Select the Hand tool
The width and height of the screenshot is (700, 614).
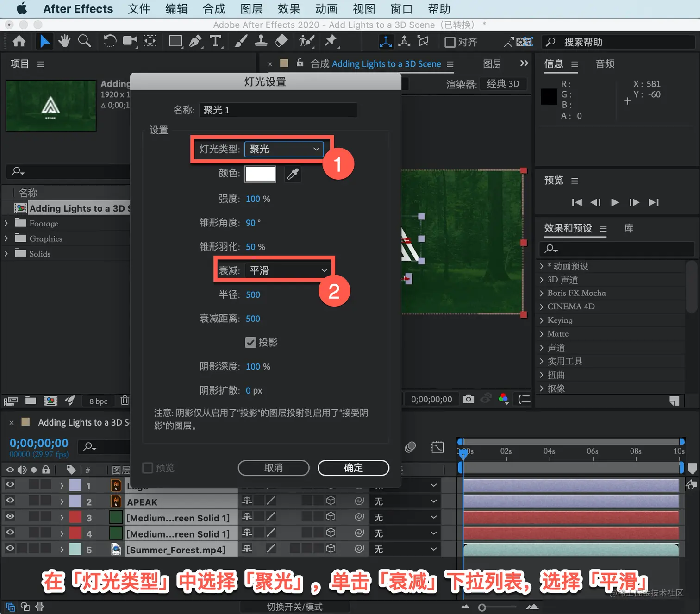(64, 41)
